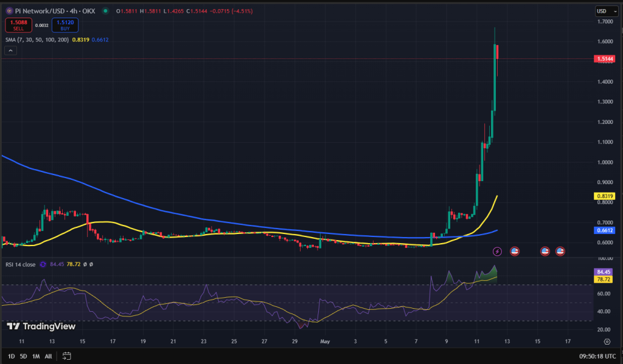The image size is (623, 364).
Task: Open the go-to-date calendar icon
Action: click(66, 356)
